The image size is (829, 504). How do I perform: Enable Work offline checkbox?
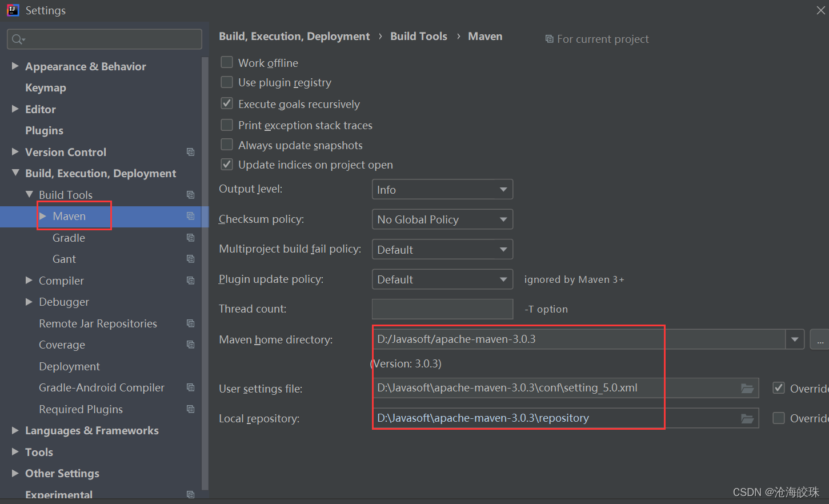point(227,62)
